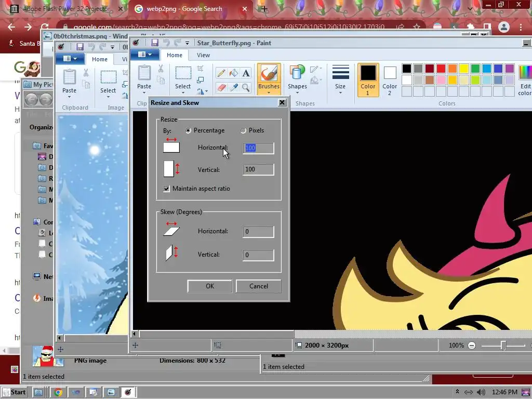Open the Home tab in 0b0tchristmas Paint window
The width and height of the screenshot is (532, 399).
pyautogui.click(x=100, y=59)
